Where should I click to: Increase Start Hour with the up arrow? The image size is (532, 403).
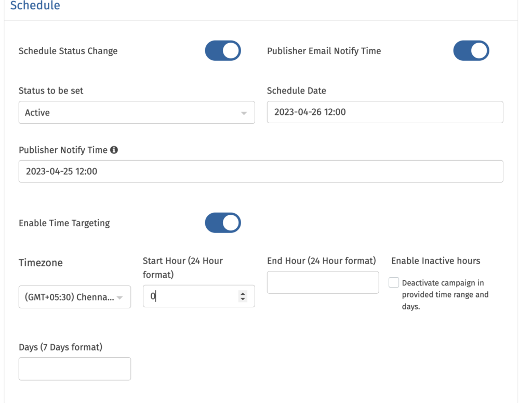[x=243, y=293]
